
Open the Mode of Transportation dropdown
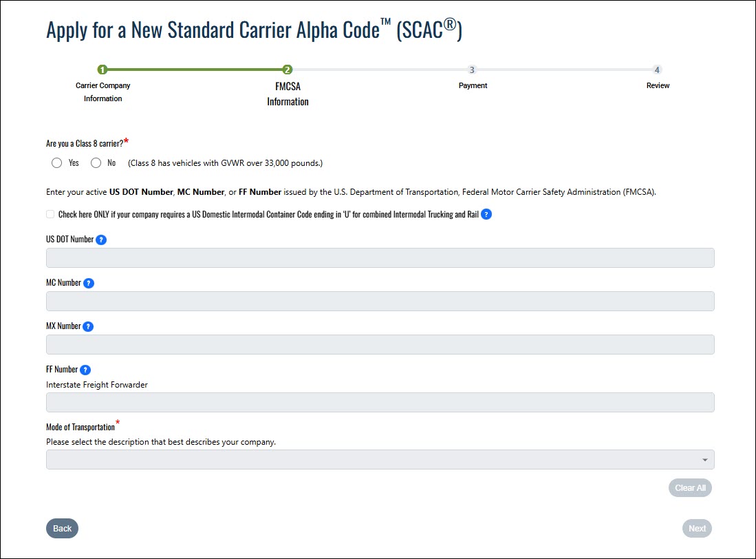pyautogui.click(x=371, y=460)
